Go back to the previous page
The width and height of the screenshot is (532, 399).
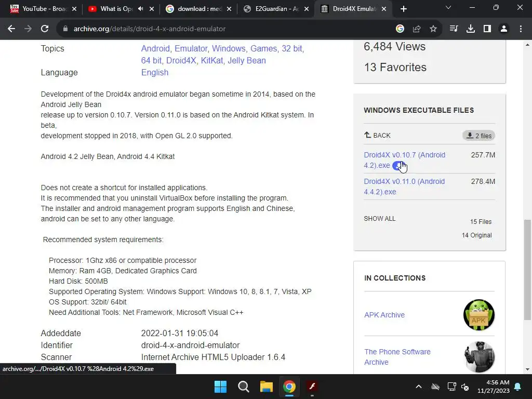[11, 29]
